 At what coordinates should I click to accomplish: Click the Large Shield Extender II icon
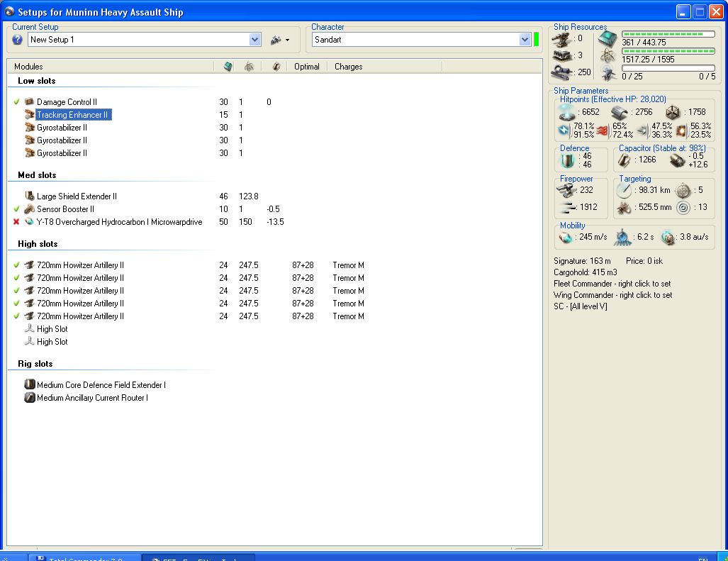29,196
